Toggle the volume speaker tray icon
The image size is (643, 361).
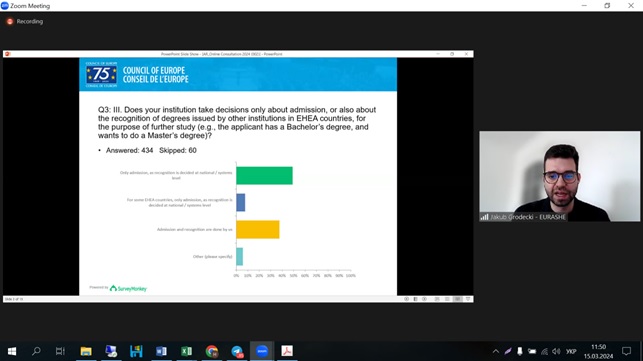coord(556,351)
